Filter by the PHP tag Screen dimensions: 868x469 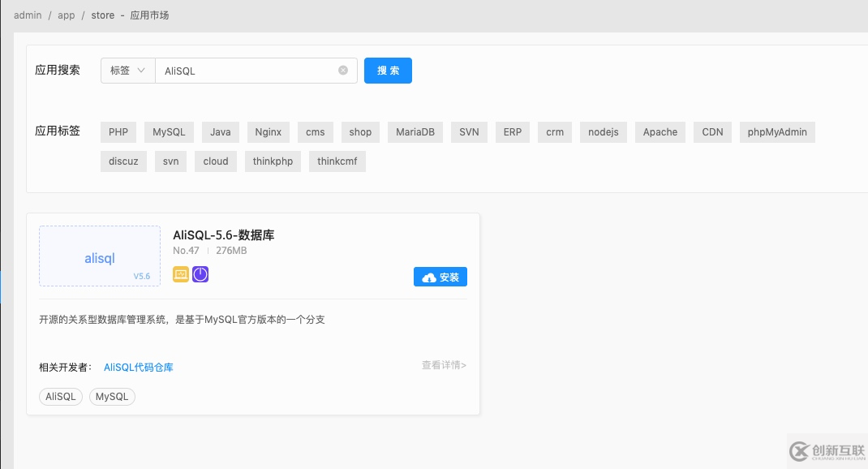(x=118, y=132)
